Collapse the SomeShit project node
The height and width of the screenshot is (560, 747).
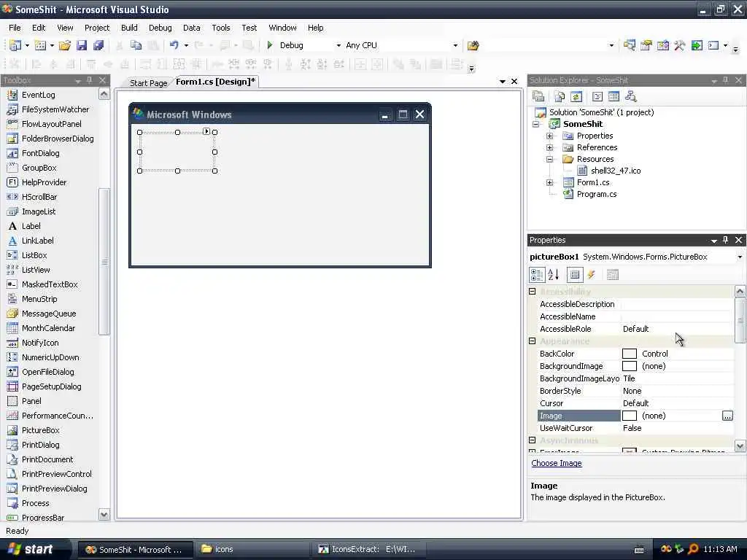coord(536,124)
